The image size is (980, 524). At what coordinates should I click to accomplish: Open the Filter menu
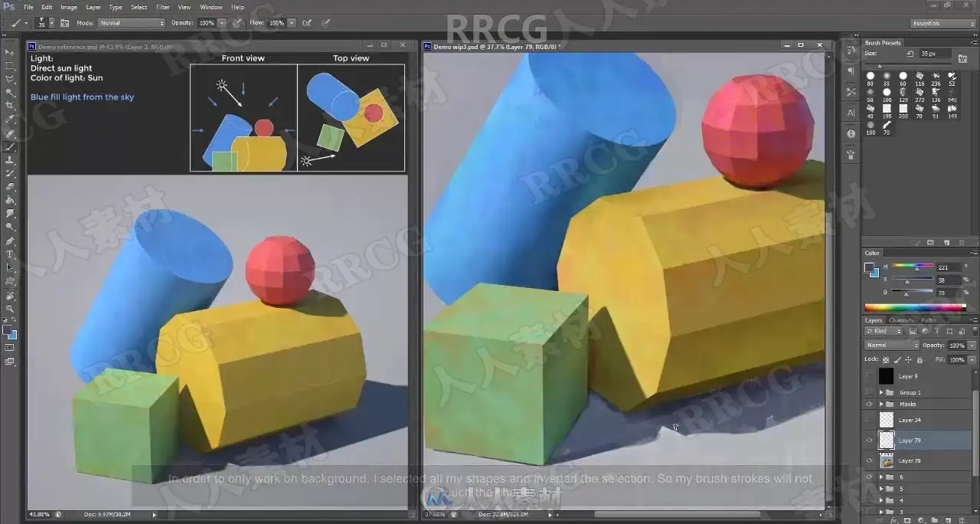click(x=163, y=7)
